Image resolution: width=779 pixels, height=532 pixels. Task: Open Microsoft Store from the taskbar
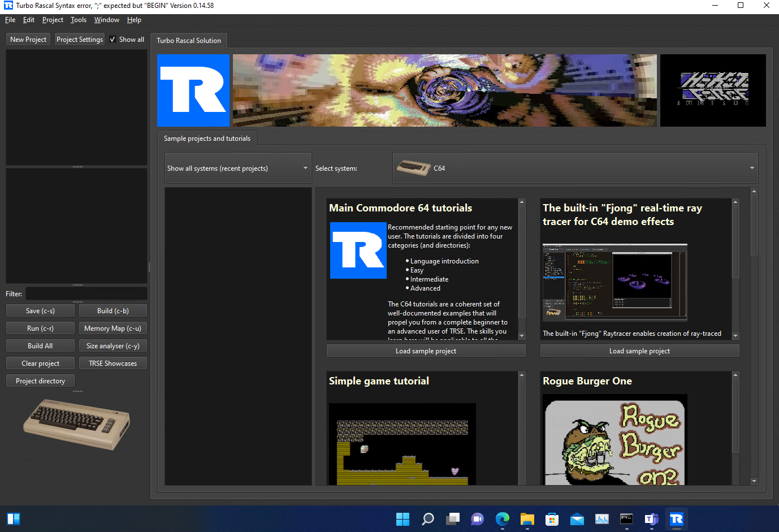click(x=552, y=519)
